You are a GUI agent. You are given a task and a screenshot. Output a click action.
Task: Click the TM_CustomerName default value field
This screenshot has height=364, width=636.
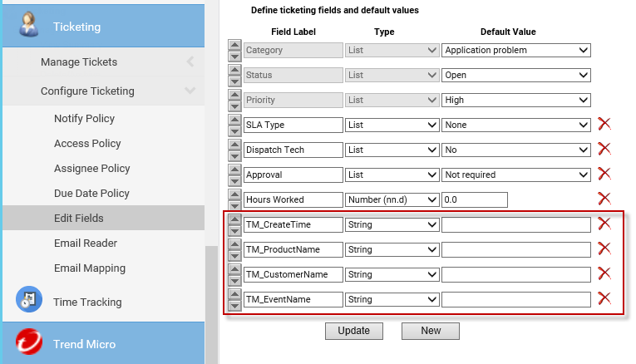click(x=515, y=274)
